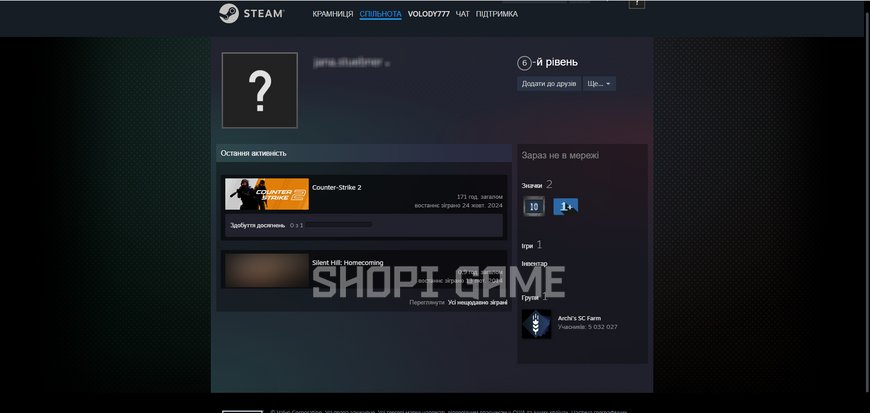Open the VOLODY777 profile menu
The image size is (870, 413).
pos(428,14)
